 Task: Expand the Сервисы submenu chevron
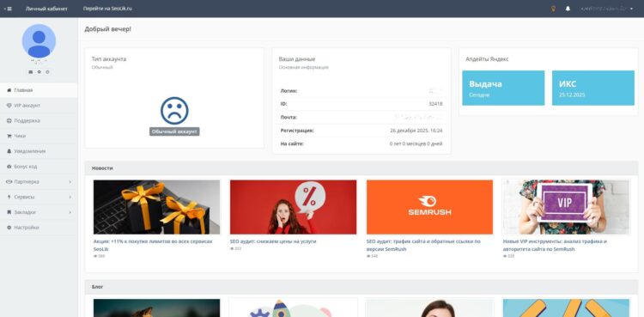pyautogui.click(x=70, y=197)
